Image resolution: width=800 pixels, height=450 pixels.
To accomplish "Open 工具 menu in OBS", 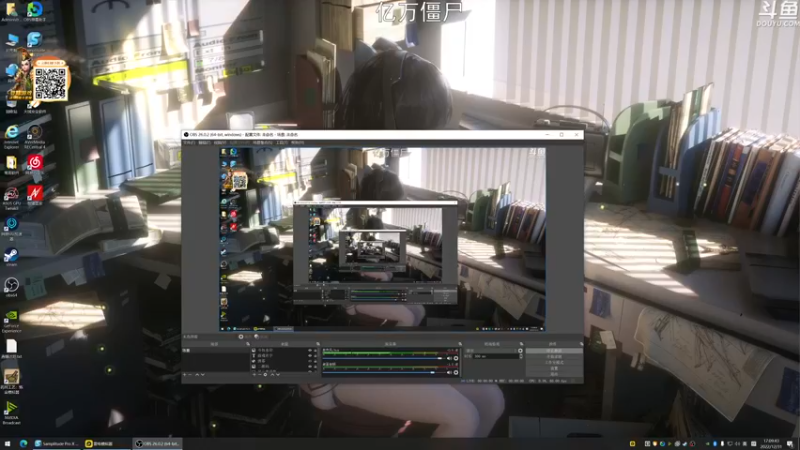I will click(x=282, y=142).
